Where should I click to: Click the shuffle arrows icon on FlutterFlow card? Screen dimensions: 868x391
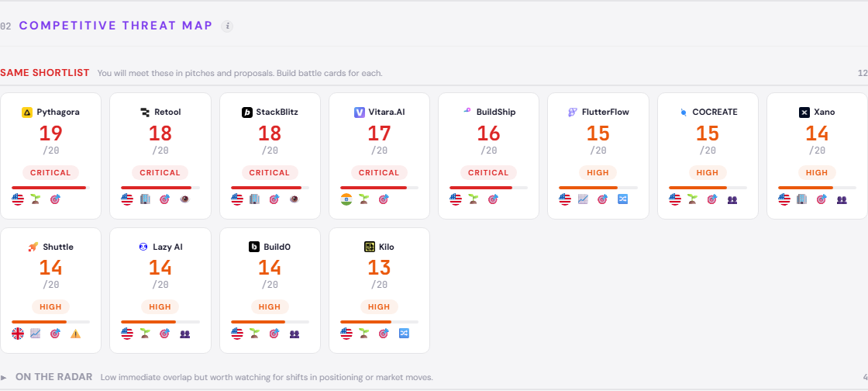tap(623, 199)
